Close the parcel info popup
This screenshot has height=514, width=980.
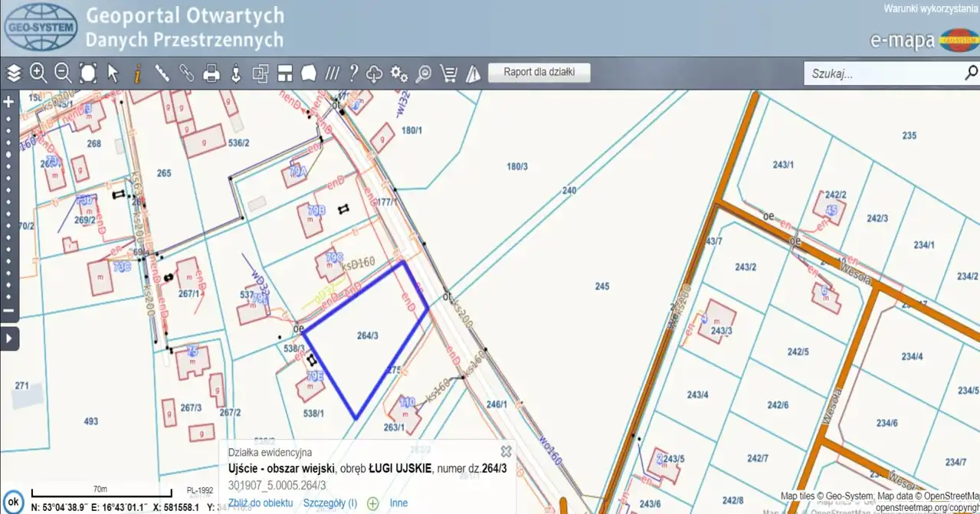pos(506,451)
